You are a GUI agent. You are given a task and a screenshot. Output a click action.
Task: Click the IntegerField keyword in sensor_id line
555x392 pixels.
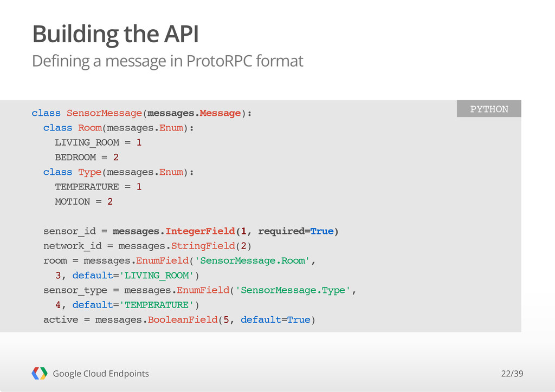[x=200, y=231]
